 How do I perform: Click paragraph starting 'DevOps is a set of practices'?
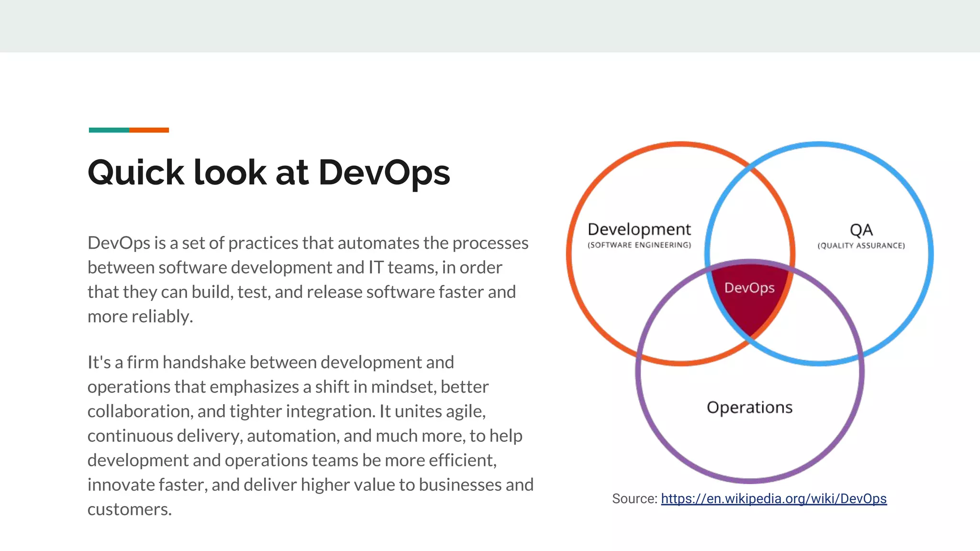point(308,279)
